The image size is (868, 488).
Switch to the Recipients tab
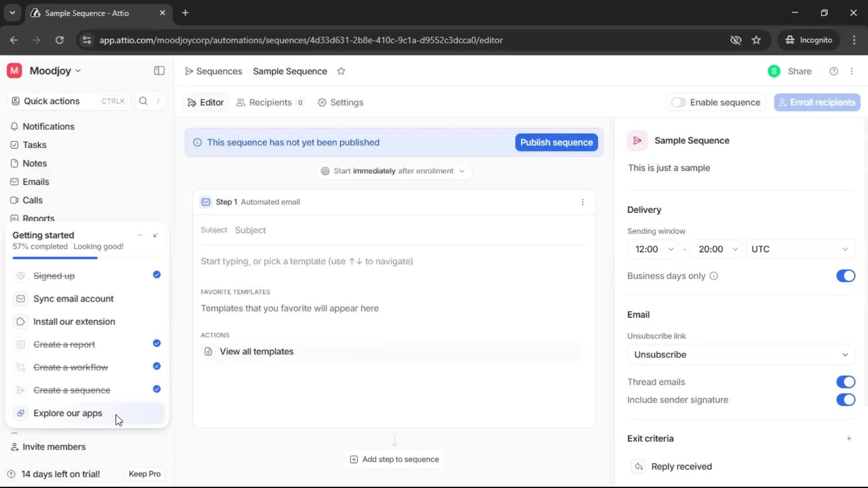(270, 103)
